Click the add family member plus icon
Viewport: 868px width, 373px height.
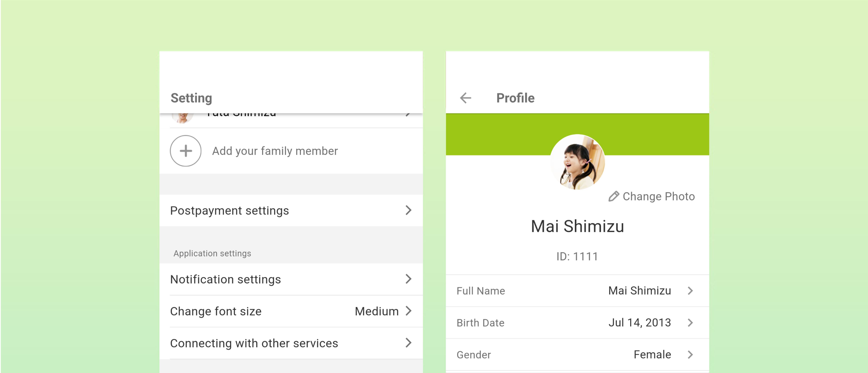click(x=186, y=150)
